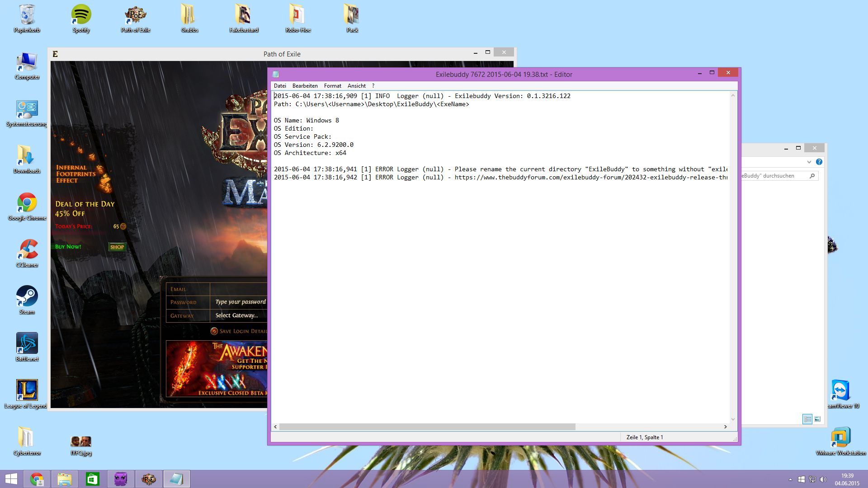Open the Papierkorb recycle bin
This screenshot has width=868, height=488.
click(27, 18)
